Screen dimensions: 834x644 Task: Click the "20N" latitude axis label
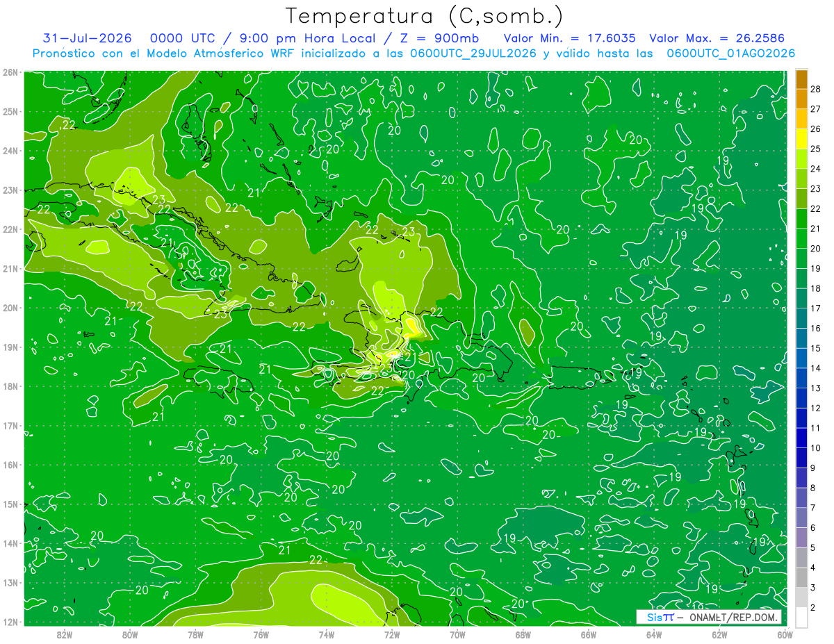pos(10,308)
